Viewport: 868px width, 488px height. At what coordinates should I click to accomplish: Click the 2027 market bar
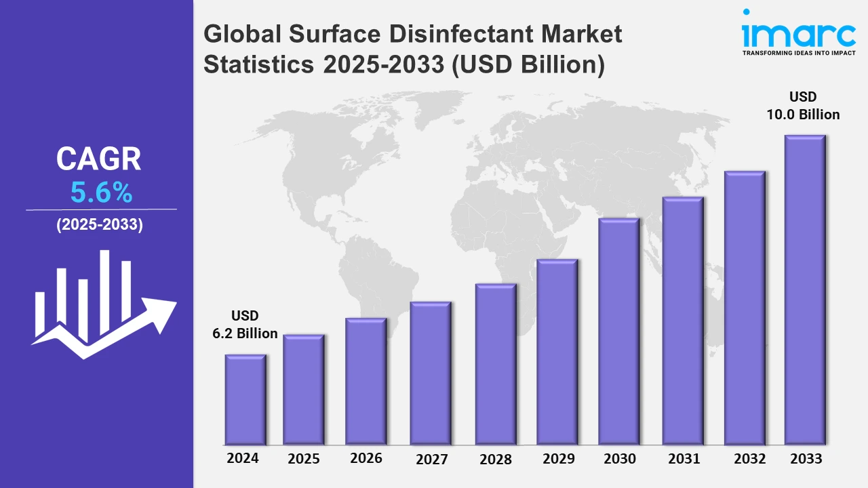(431, 373)
